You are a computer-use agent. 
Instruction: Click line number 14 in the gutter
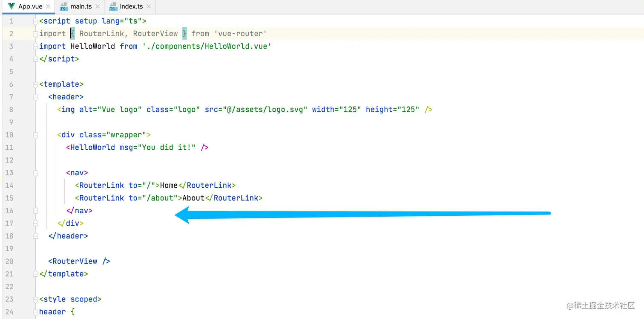point(9,186)
